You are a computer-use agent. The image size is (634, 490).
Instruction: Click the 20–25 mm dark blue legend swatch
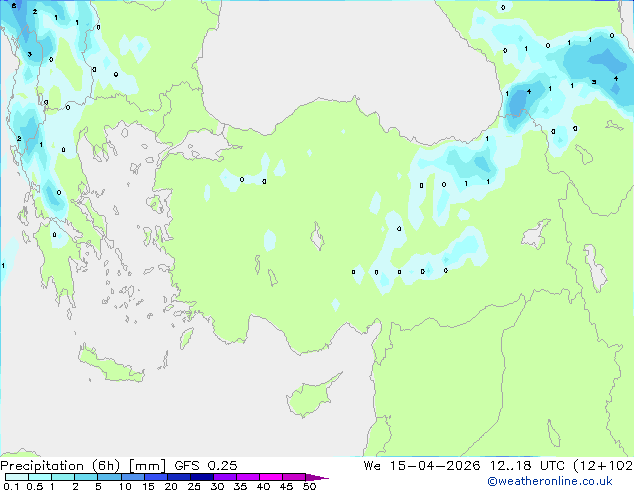click(x=178, y=477)
